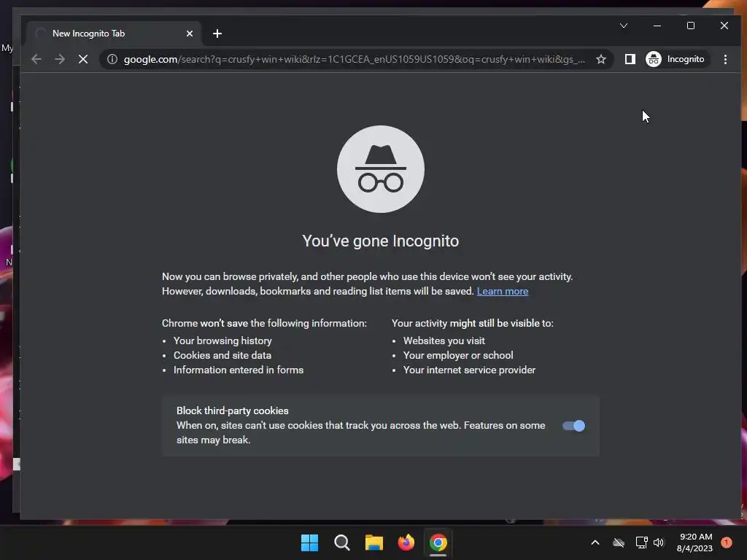The image size is (747, 560).
Task: Click the address bar URL field
Action: point(355,59)
